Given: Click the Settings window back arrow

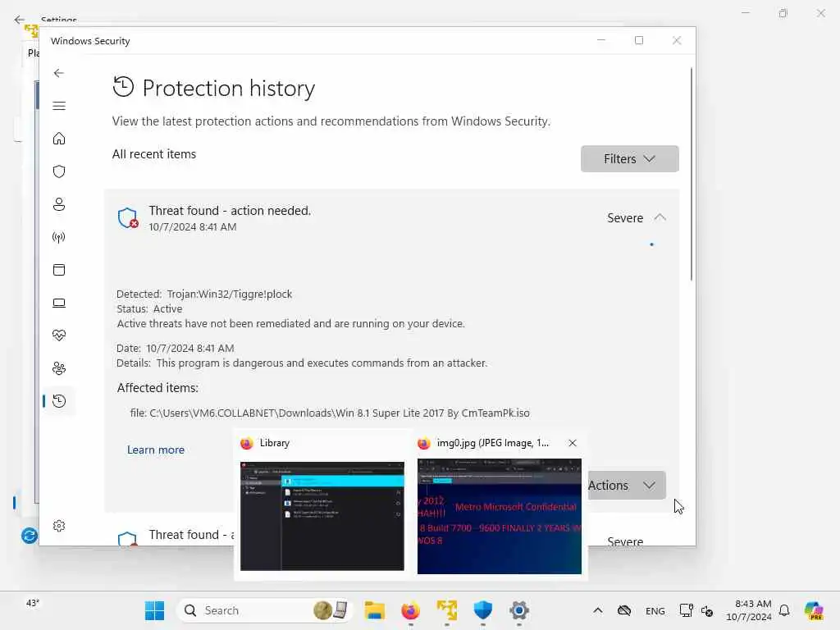Looking at the screenshot, I should (20, 20).
